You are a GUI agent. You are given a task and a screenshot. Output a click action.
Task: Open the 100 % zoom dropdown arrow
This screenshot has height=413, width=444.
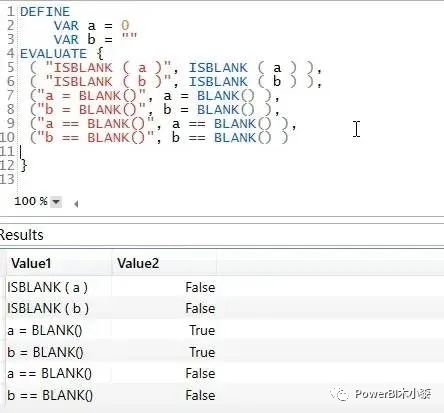[56, 202]
